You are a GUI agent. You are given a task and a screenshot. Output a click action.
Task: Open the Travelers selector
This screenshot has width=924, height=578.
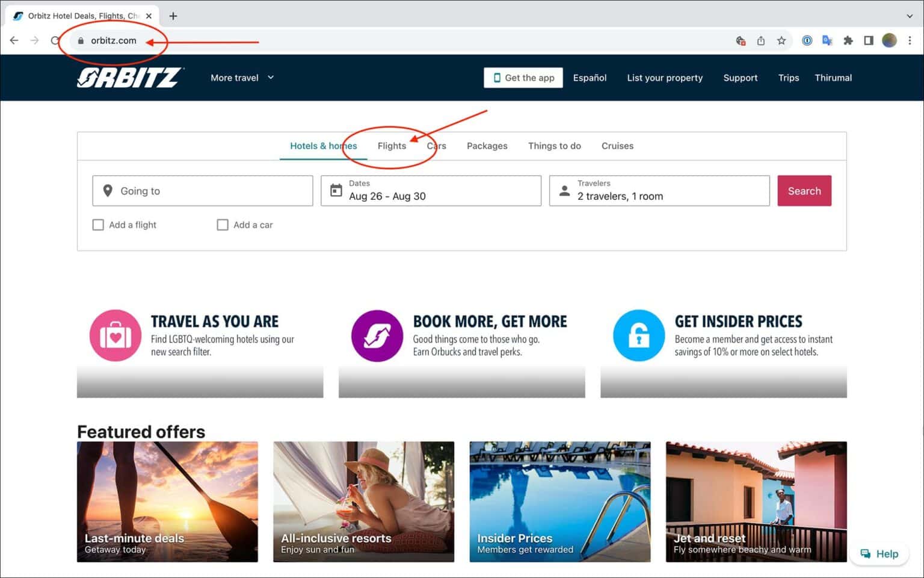659,191
